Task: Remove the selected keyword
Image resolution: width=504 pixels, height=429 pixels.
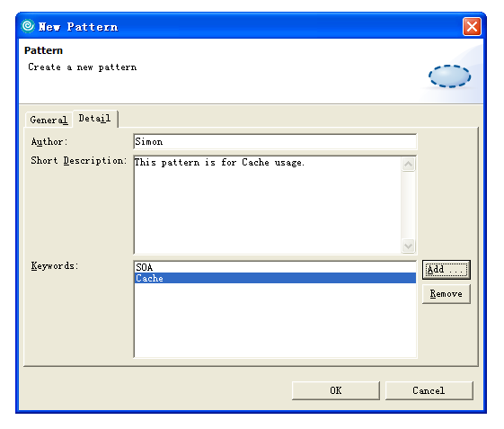Action: point(447,294)
